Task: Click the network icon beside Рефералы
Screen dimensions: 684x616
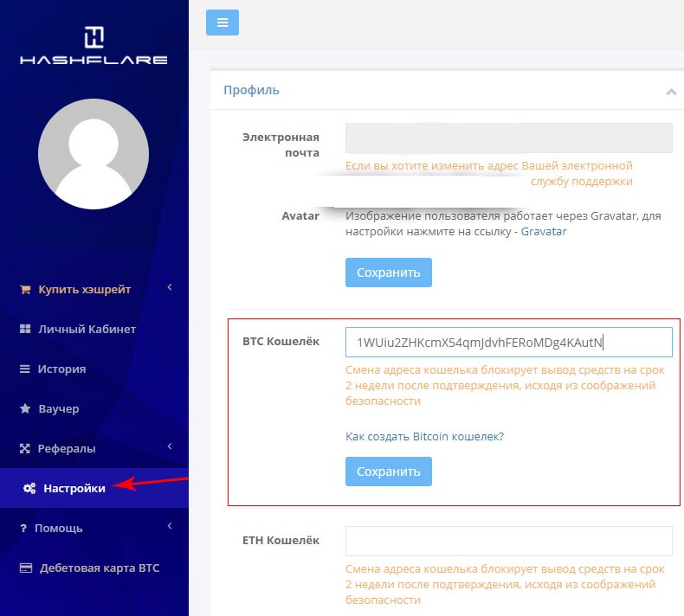Action: [25, 449]
